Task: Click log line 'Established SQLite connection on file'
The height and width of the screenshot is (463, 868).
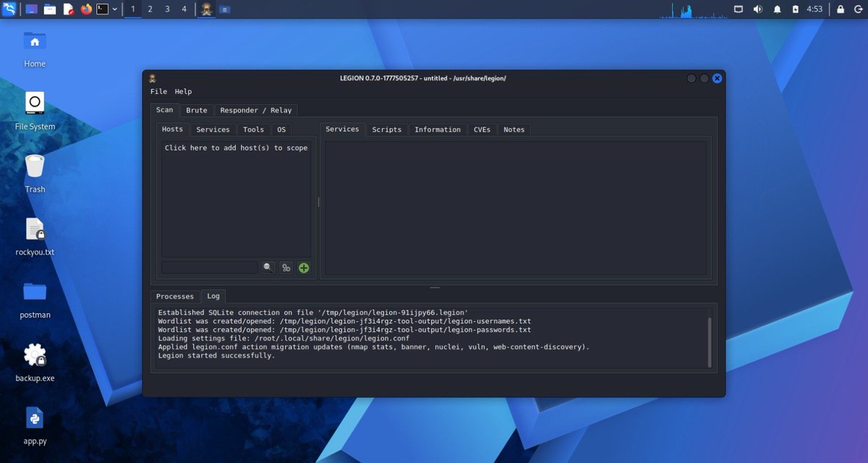Action: pos(312,313)
